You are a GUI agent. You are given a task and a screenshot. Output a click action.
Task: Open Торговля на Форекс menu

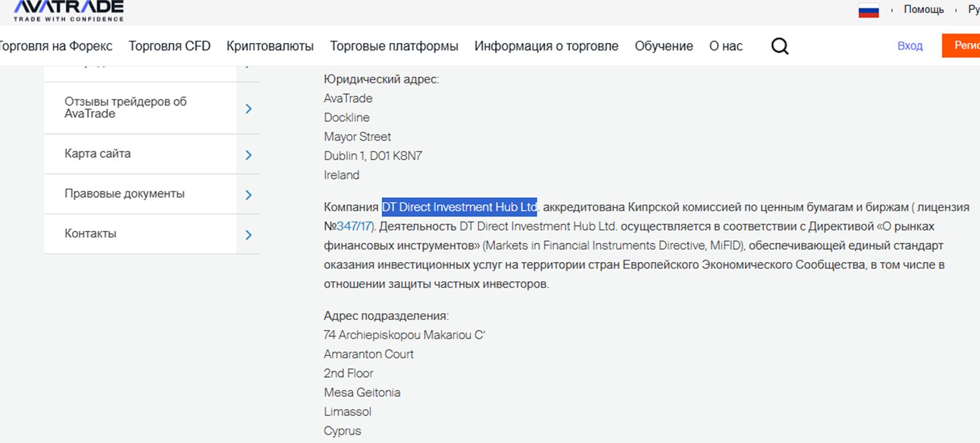click(x=55, y=46)
